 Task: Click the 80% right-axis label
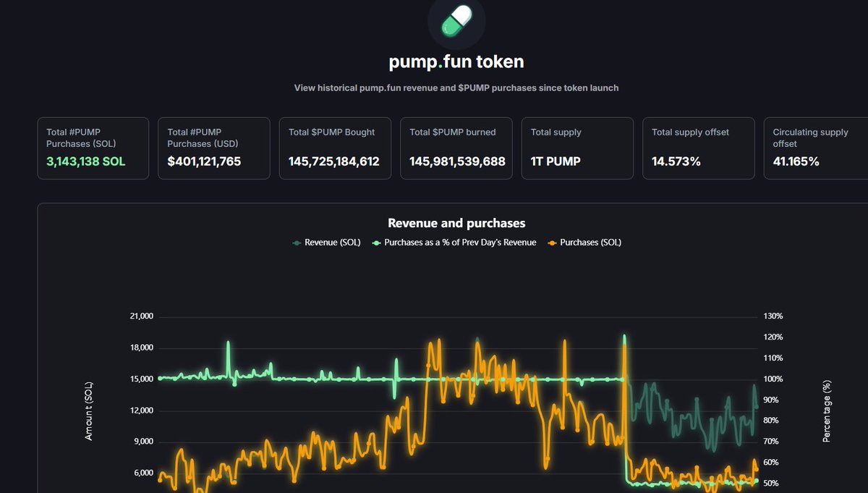(771, 421)
